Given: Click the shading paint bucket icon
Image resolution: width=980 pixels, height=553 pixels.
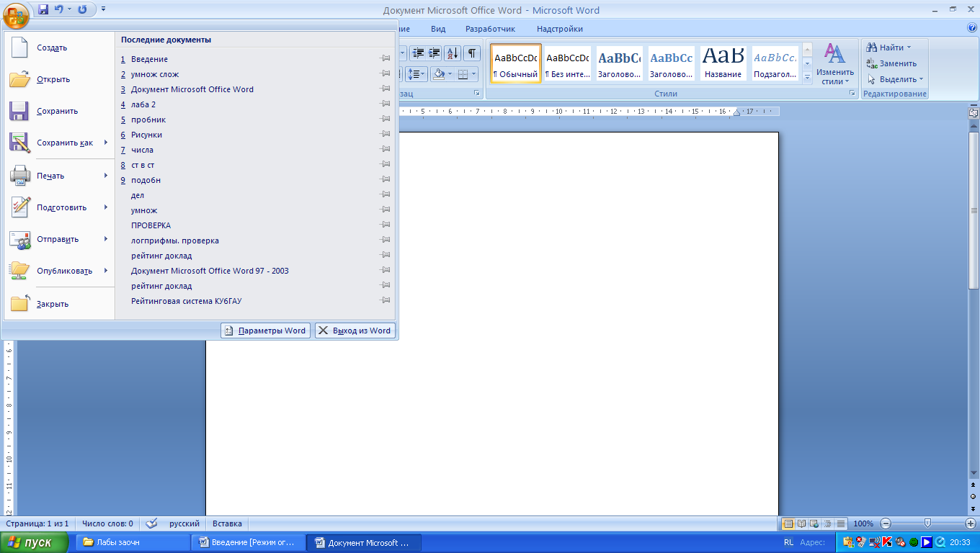Looking at the screenshot, I should 439,73.
